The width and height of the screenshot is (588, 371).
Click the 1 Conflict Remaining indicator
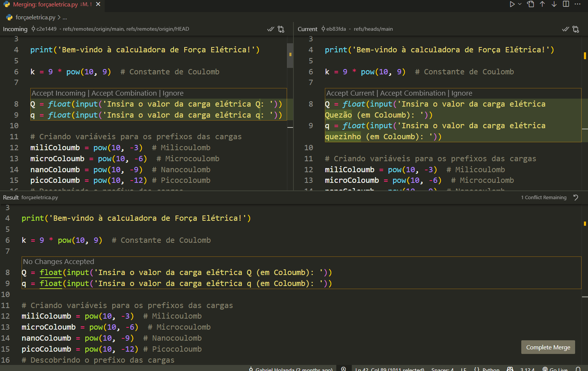544,198
